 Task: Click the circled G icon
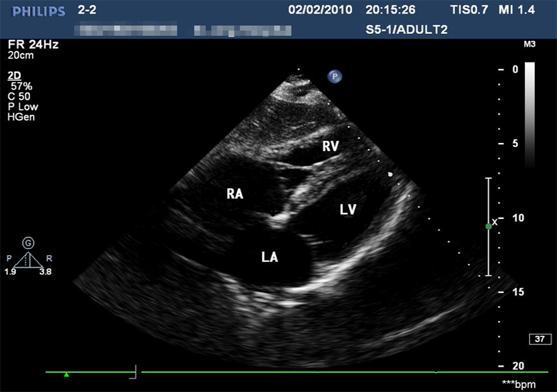pyautogui.click(x=28, y=242)
